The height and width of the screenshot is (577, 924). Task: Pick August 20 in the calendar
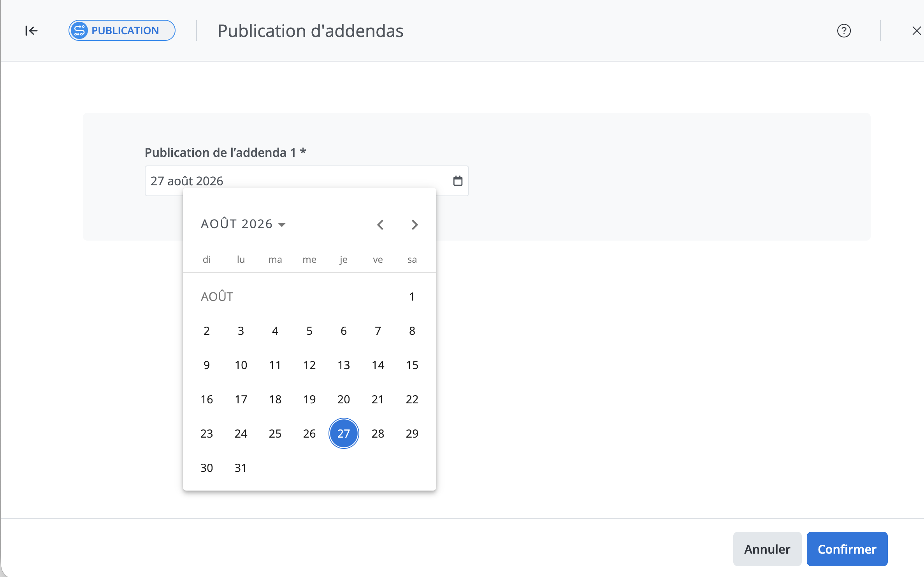click(344, 399)
